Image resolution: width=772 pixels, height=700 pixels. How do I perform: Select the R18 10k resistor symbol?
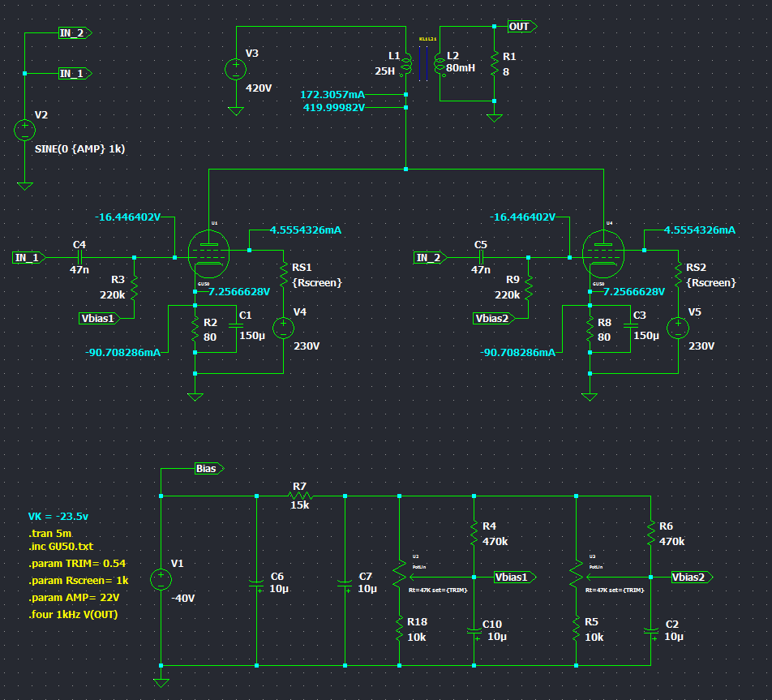(x=399, y=629)
